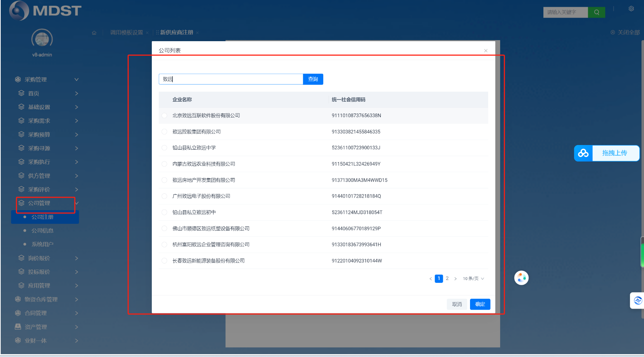The height and width of the screenshot is (357, 644).
Task: Click the 物资仓库管理 cube icon
Action: click(18, 299)
